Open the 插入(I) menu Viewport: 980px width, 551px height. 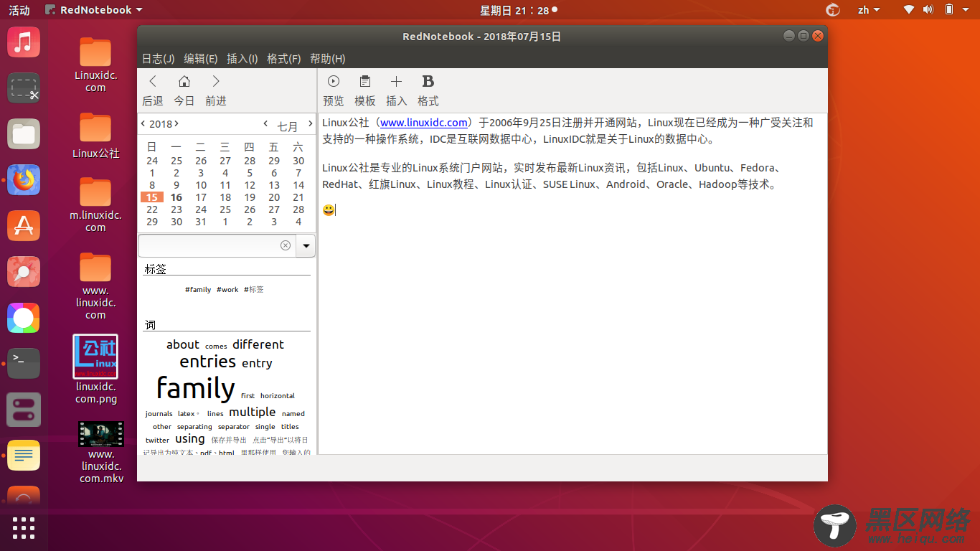pyautogui.click(x=242, y=59)
